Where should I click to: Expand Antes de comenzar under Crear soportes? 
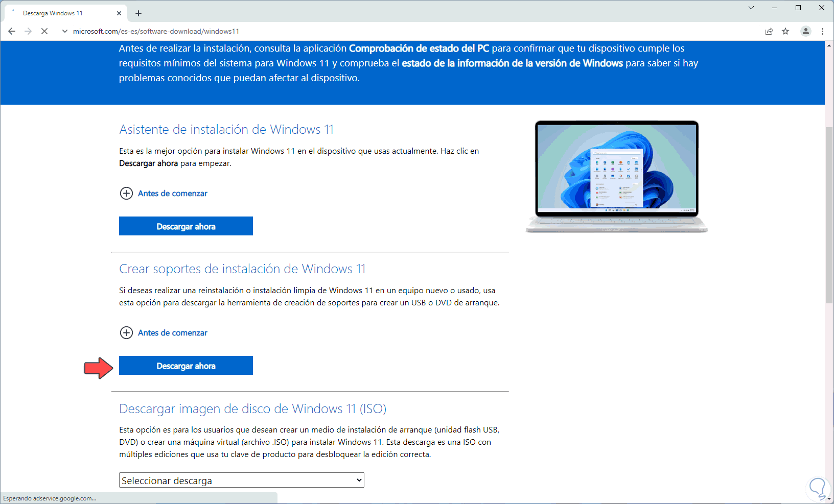(164, 333)
